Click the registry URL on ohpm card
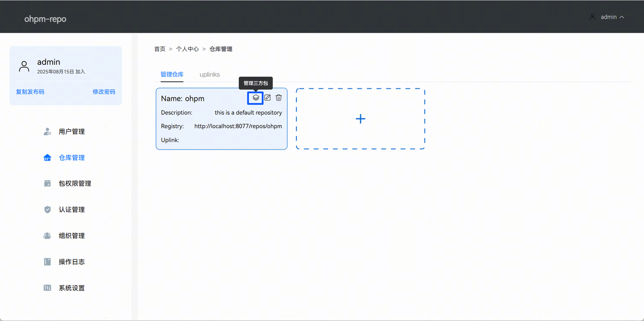This screenshot has width=644, height=321. (x=238, y=126)
